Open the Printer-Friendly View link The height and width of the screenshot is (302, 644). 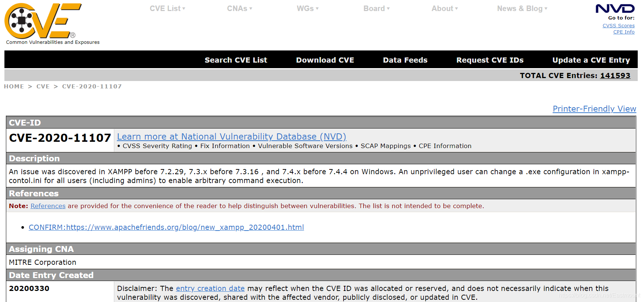tap(594, 109)
